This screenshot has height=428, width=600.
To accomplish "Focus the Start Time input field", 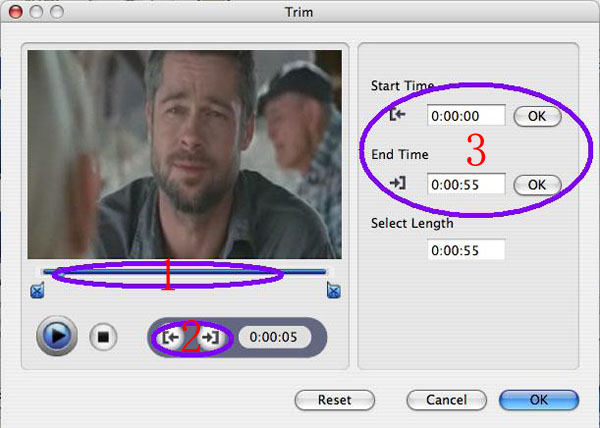I will [465, 116].
